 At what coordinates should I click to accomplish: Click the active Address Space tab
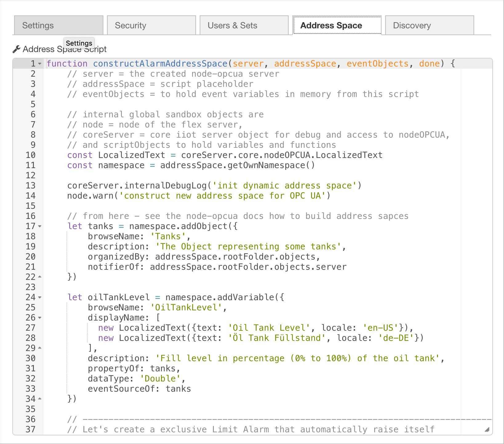(331, 25)
